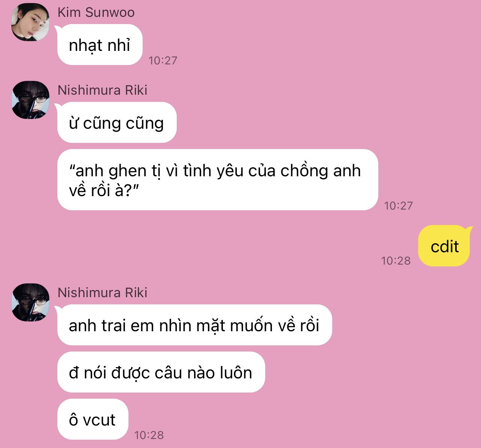
Task: Open Kim Sunwoo sender name
Action: (96, 12)
